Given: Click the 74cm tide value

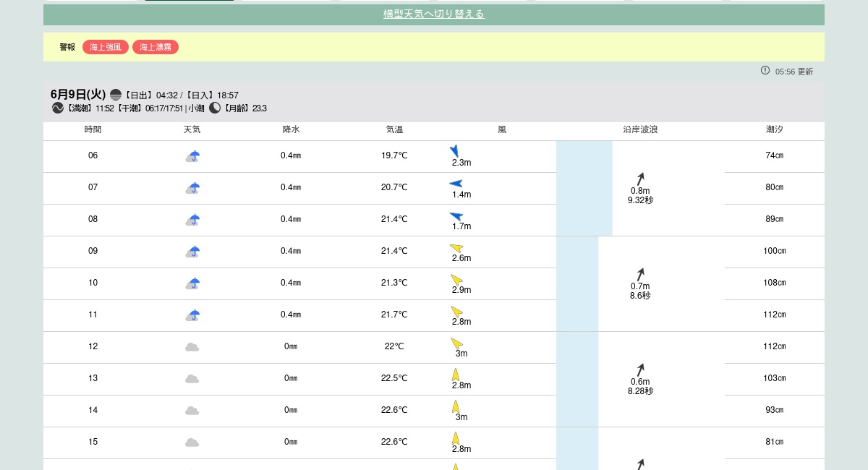Looking at the screenshot, I should 774,155.
